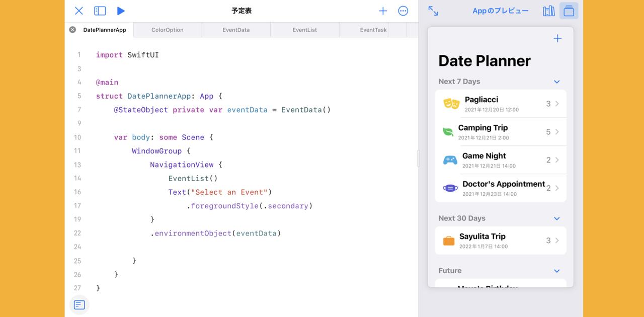Open the modules library icon in preview toolbar
Image resolution: width=644 pixels, height=317 pixels.
point(549,10)
